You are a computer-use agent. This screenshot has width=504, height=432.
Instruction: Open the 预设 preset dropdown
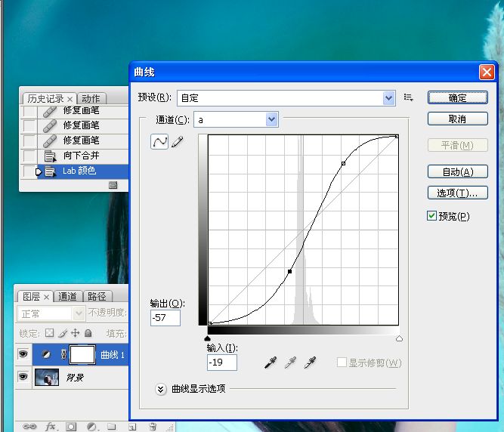point(389,97)
